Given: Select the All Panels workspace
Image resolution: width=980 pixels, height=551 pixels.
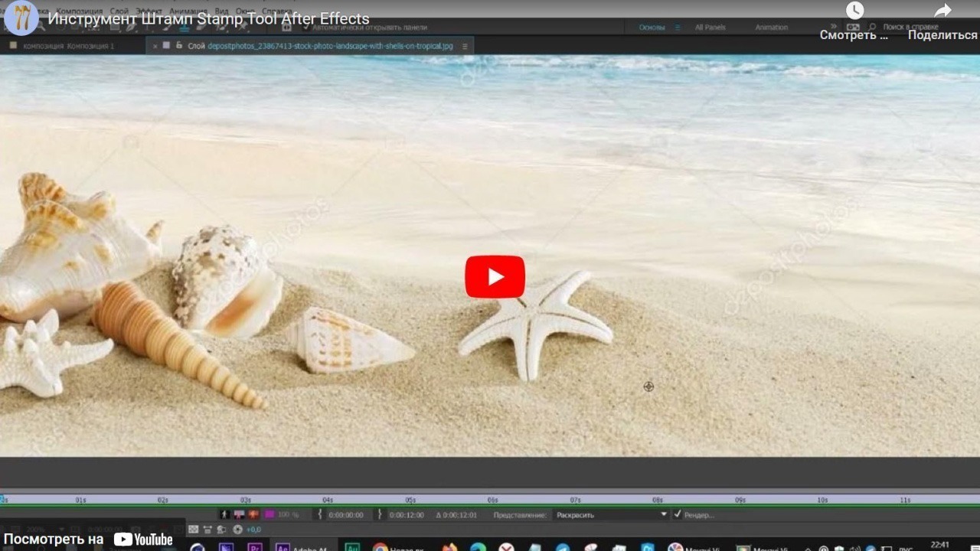Looking at the screenshot, I should coord(710,28).
